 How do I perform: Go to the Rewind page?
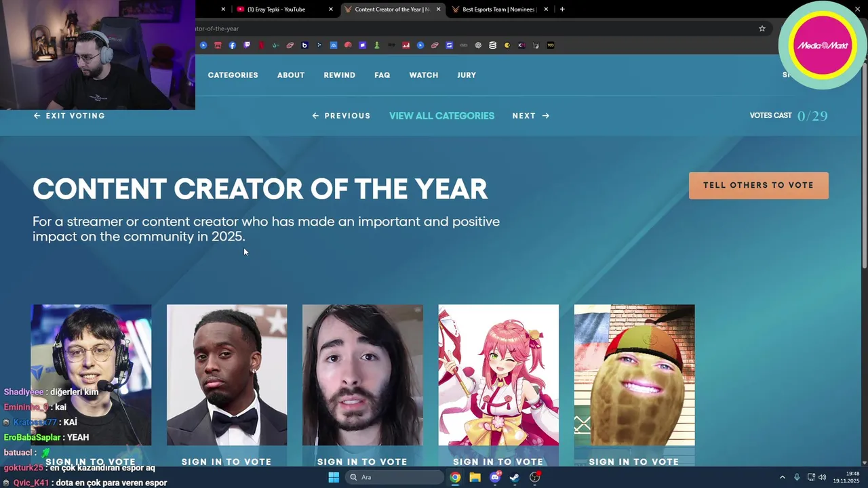(x=340, y=75)
